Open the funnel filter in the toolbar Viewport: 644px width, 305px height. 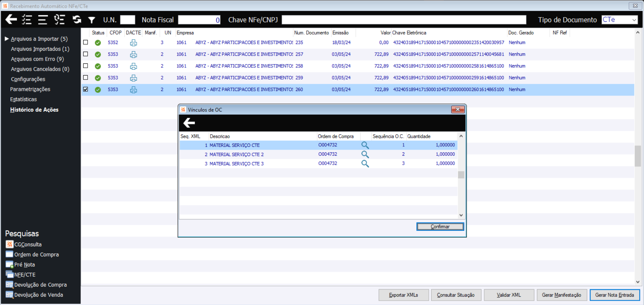(x=91, y=20)
